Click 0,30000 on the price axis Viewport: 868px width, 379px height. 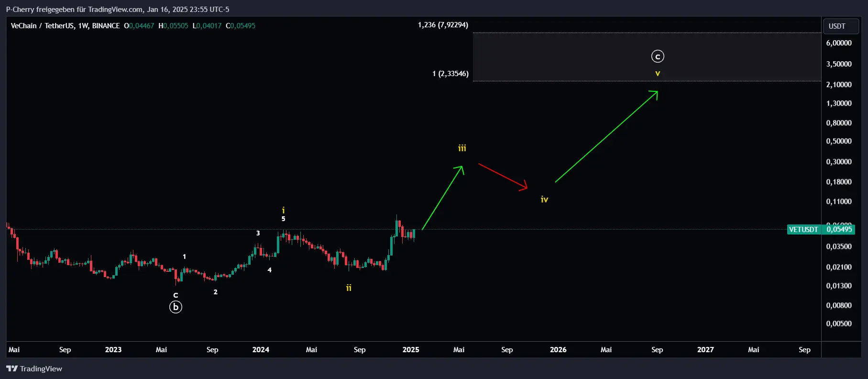coord(839,162)
